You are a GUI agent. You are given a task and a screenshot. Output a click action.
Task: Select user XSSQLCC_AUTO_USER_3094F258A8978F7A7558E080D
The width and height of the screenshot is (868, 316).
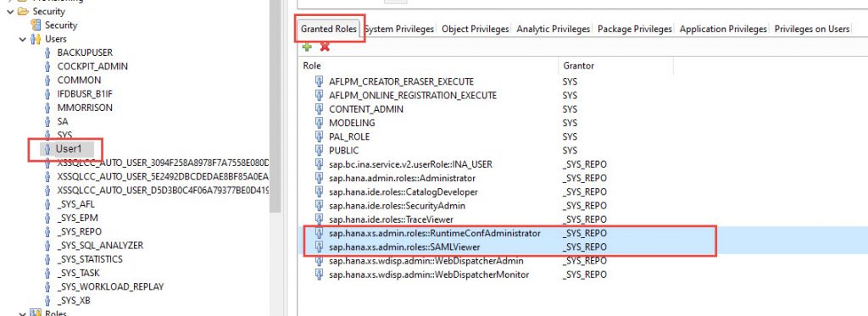click(x=163, y=163)
